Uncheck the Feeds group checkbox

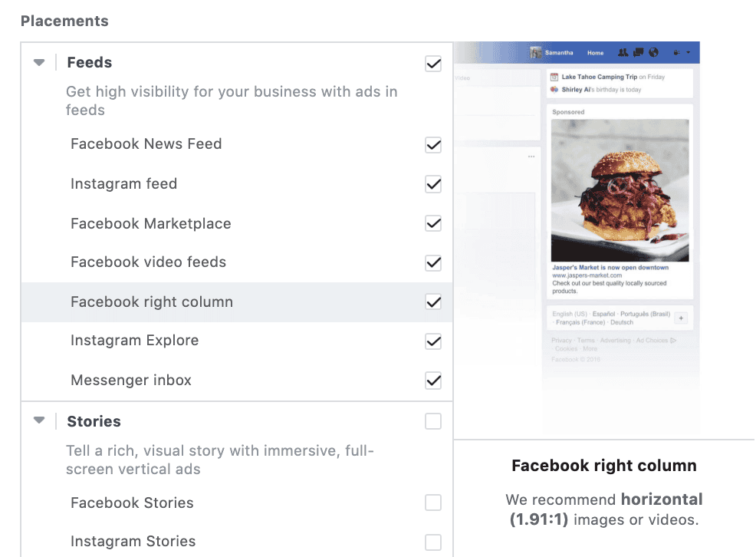tap(433, 64)
